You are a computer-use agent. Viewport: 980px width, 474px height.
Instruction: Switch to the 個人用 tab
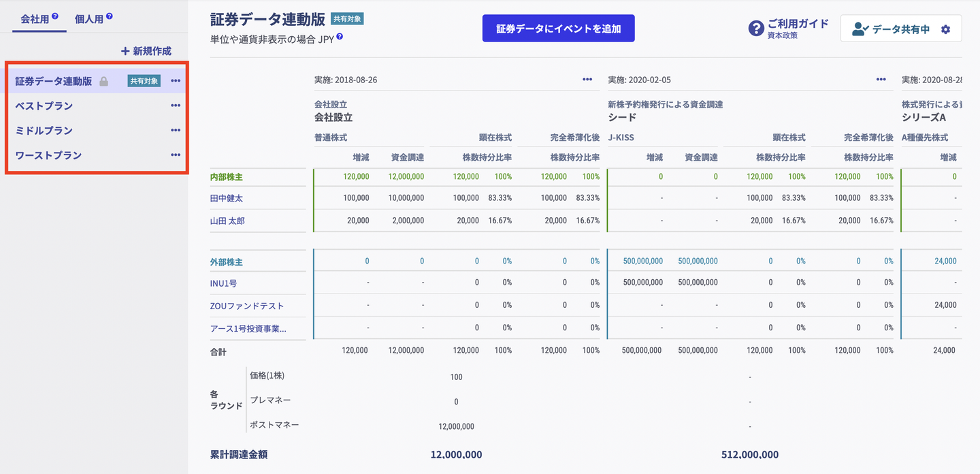click(x=89, y=19)
